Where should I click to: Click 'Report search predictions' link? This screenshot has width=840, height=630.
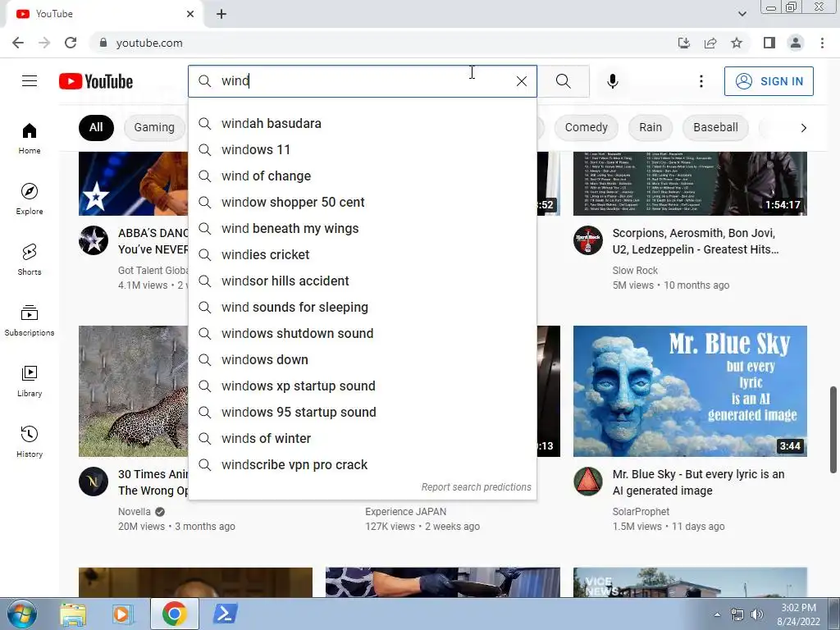477,487
